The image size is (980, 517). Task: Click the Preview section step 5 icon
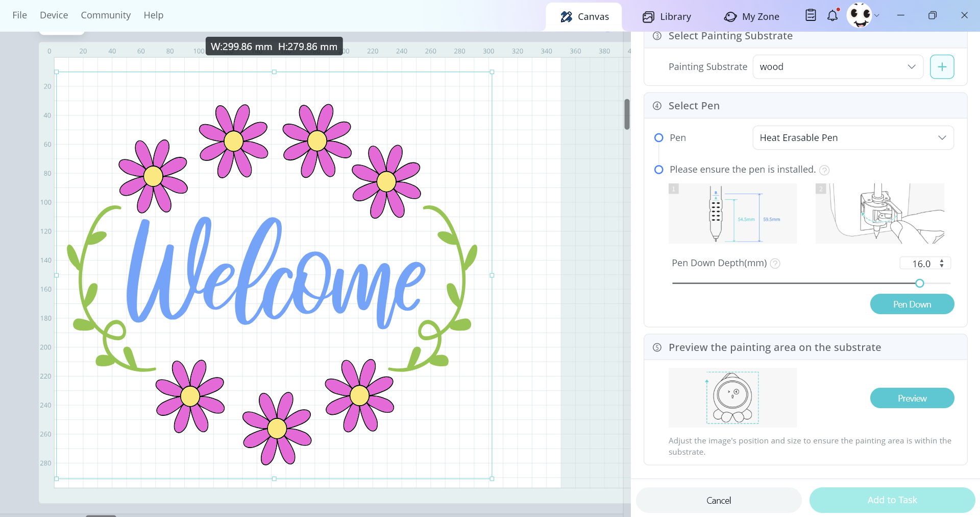coord(657,347)
